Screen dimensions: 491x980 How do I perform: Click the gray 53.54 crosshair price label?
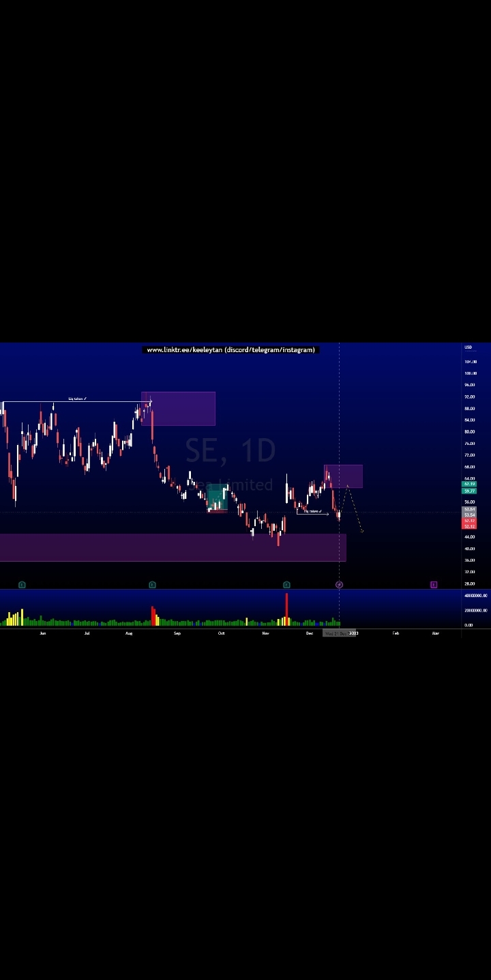(x=469, y=515)
